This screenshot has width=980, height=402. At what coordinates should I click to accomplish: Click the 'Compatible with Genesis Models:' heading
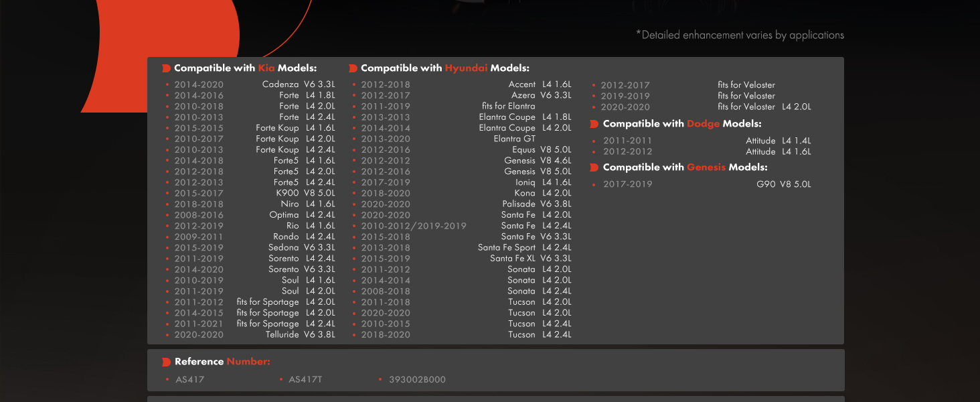point(685,167)
